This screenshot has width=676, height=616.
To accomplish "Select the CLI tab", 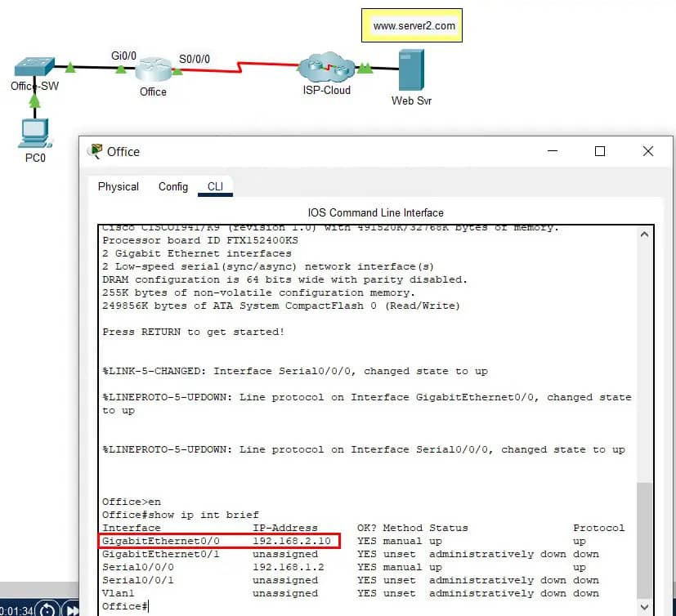I will [215, 186].
